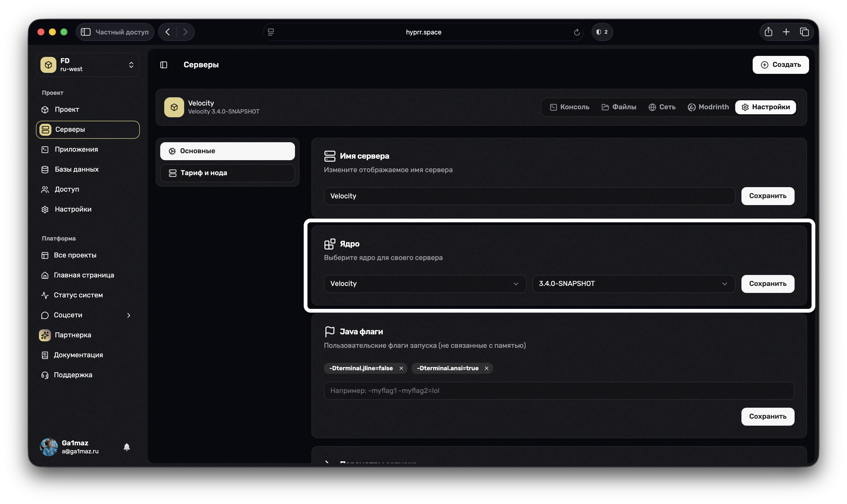The height and width of the screenshot is (504, 847).
Task: Save the Java флаги
Action: click(x=768, y=416)
